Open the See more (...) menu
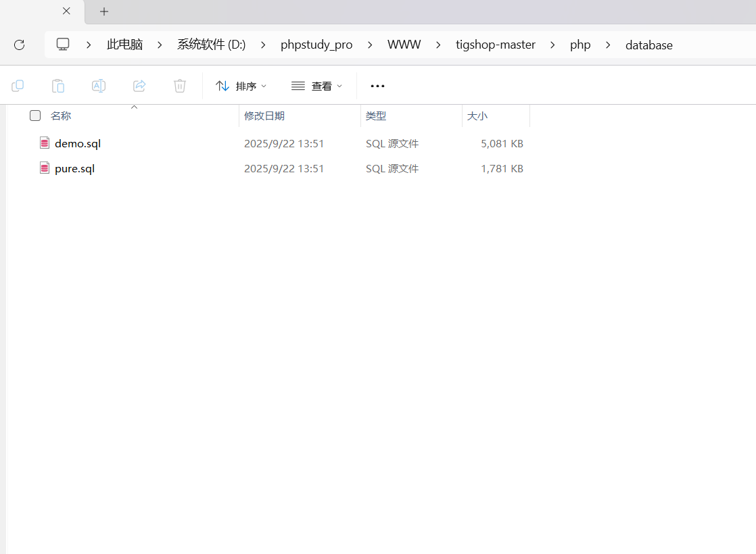The image size is (756, 554). coord(377,86)
